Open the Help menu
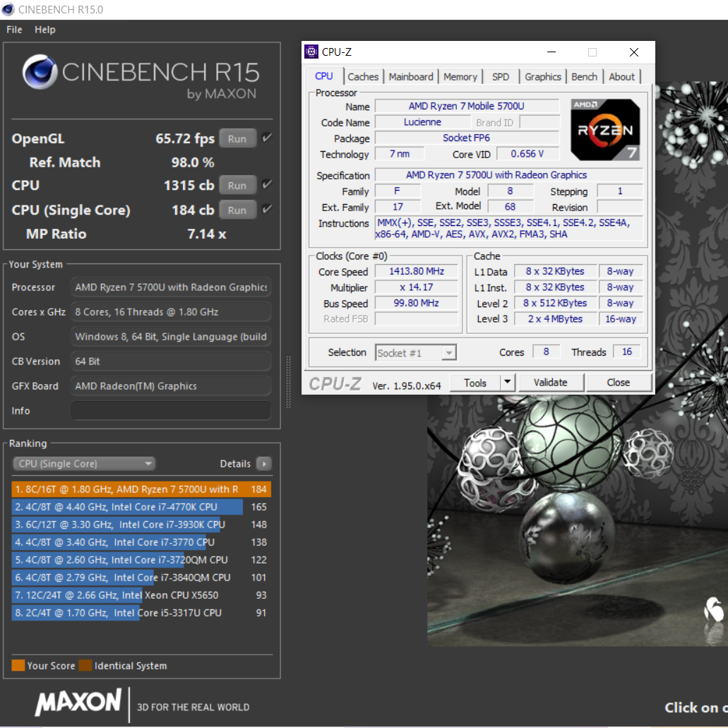The width and height of the screenshot is (728, 728). point(44,30)
